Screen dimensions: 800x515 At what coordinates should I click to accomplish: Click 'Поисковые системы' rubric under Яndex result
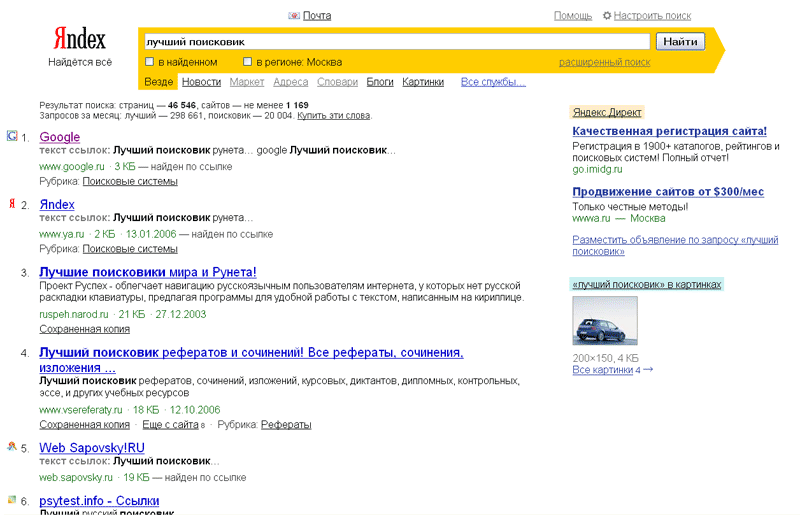(x=130, y=249)
